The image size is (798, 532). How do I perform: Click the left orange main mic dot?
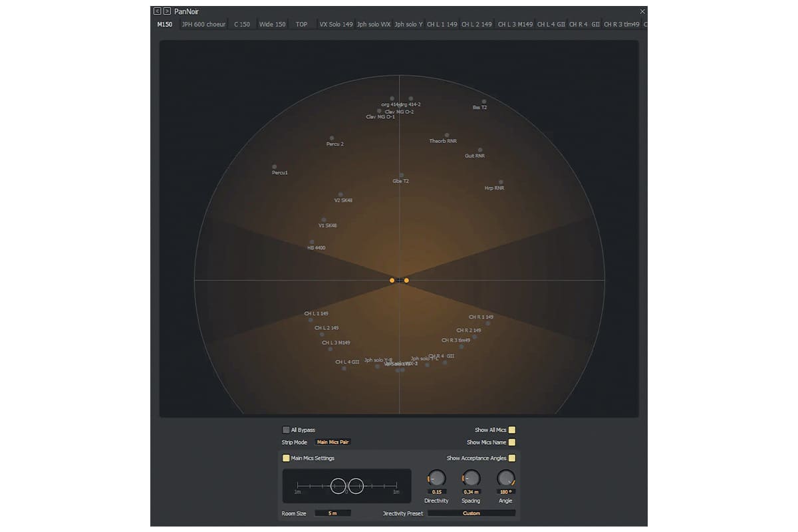pyautogui.click(x=392, y=281)
